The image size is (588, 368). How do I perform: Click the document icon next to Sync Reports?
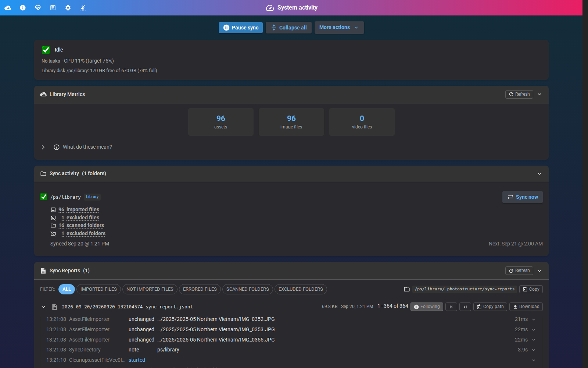pos(43,271)
